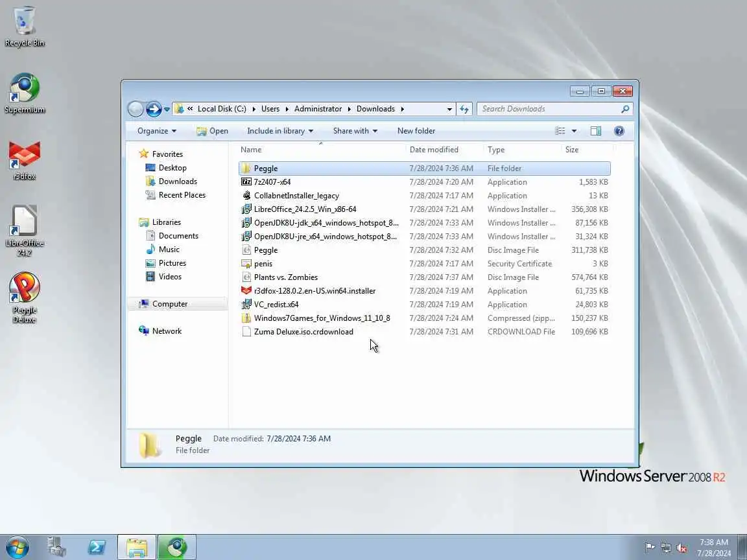Click the search magnifier icon
Image resolution: width=747 pixels, height=560 pixels.
(625, 109)
